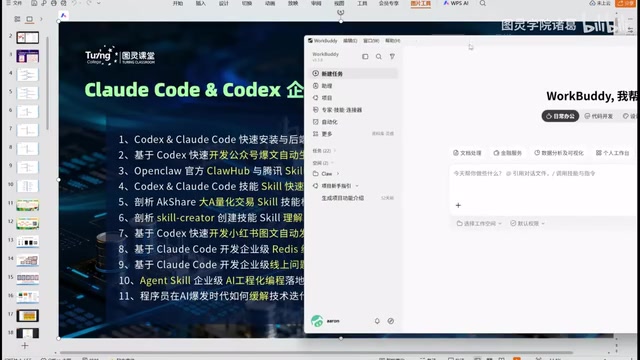Viewport: 640px width, 360px height.
Task: Open the 文件 menu in WPS
Action: coord(14,3)
